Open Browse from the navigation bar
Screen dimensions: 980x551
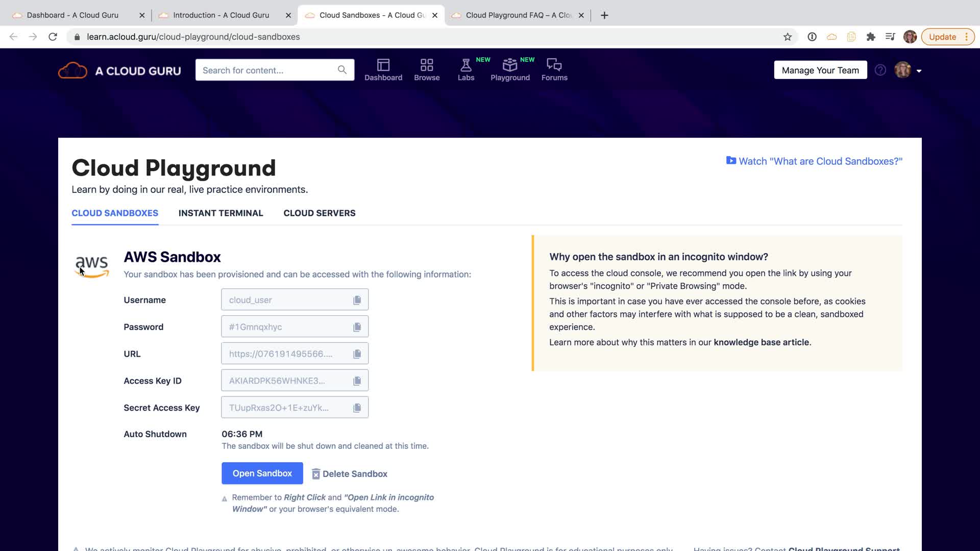click(426, 70)
